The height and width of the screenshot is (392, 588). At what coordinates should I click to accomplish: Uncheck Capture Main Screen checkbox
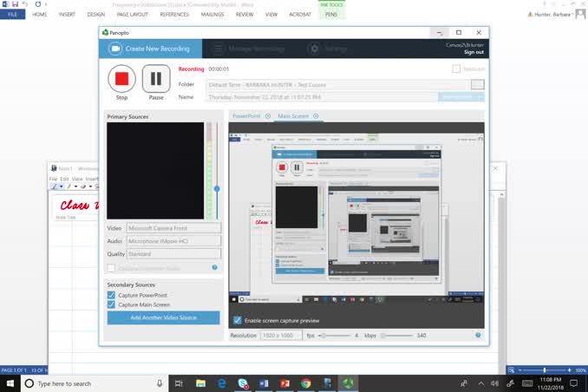[x=111, y=304]
